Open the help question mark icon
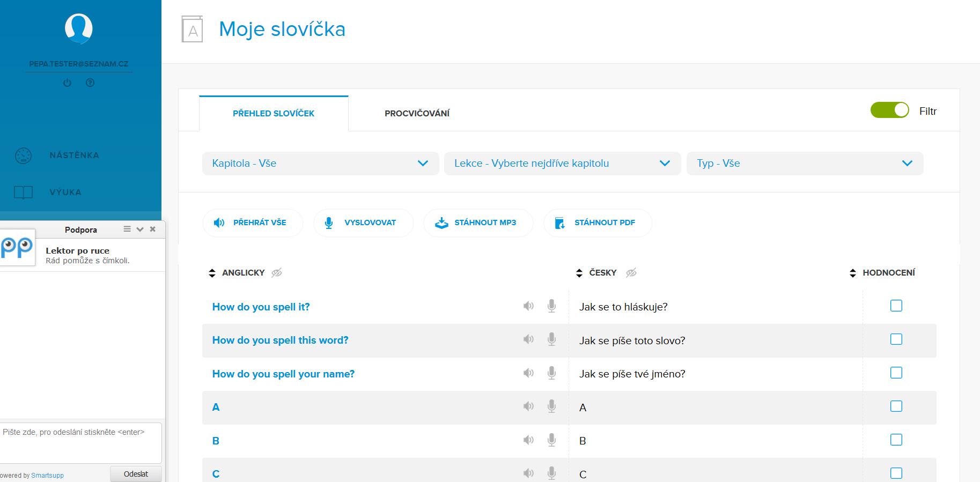Image resolution: width=980 pixels, height=482 pixels. tap(90, 83)
